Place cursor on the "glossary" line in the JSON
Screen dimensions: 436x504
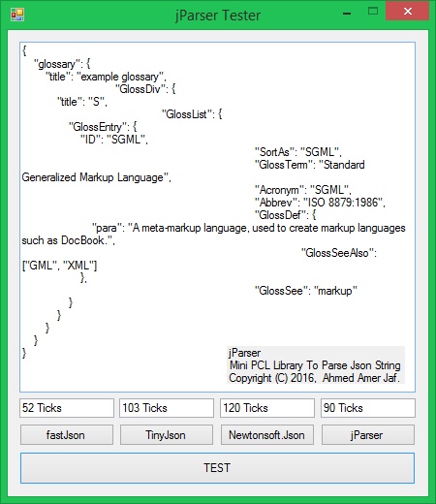click(x=62, y=64)
